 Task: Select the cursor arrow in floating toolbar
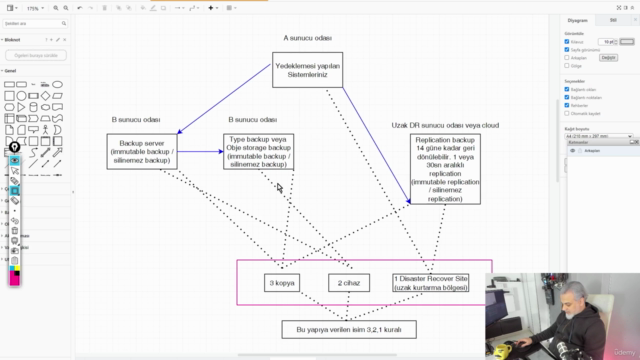[15, 171]
